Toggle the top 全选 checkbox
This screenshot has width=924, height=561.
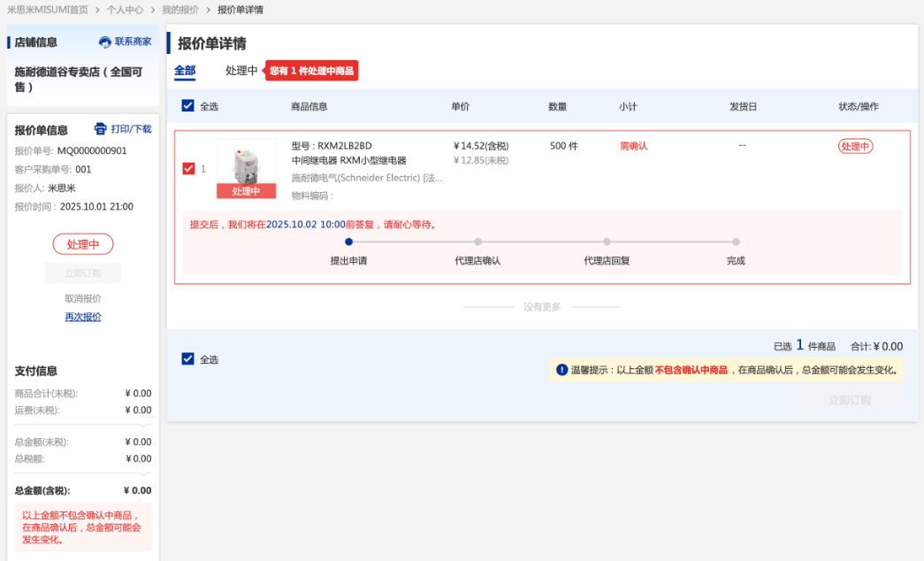pos(187,106)
